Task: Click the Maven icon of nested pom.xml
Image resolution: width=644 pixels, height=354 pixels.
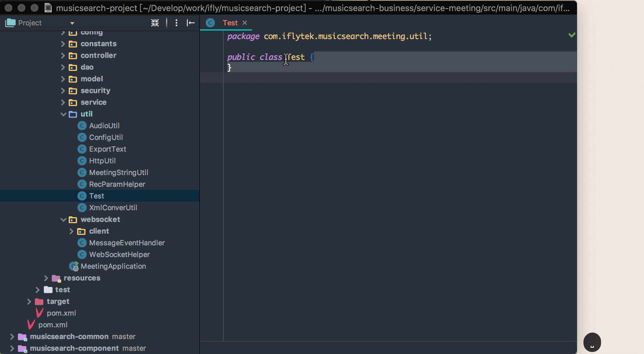Action: coord(39,313)
